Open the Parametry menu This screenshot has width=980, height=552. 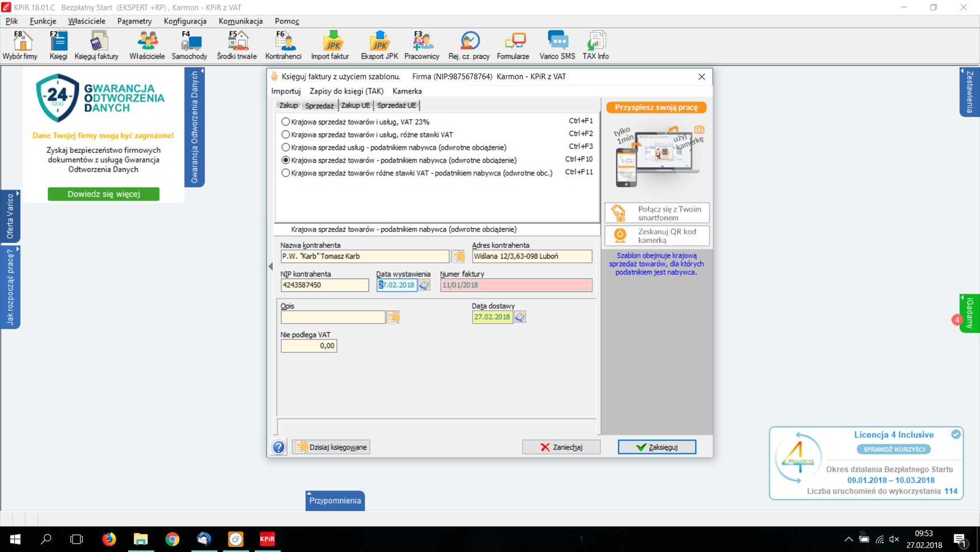(x=134, y=21)
